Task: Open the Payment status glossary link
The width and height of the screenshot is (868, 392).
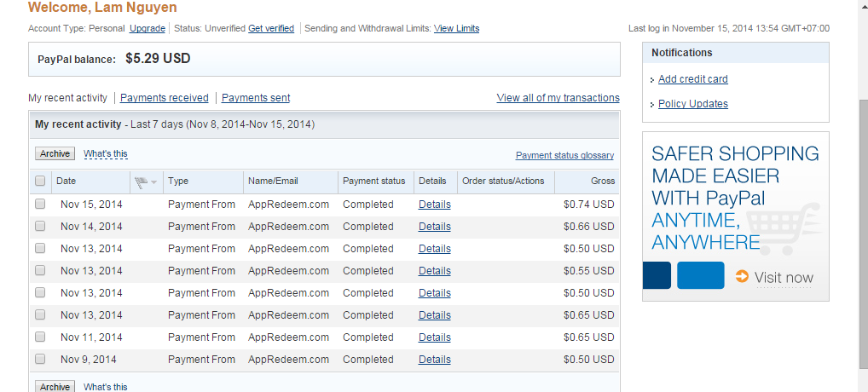Action: tap(564, 155)
